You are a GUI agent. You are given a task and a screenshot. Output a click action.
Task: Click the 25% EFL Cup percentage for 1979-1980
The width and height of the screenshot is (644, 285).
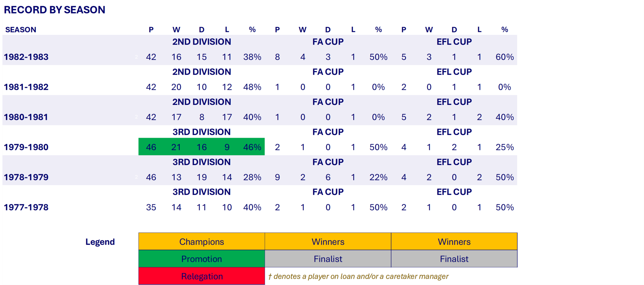coord(504,147)
